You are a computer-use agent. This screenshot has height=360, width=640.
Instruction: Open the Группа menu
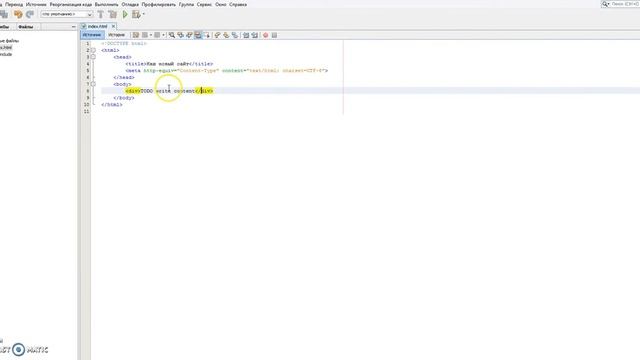[186, 4]
